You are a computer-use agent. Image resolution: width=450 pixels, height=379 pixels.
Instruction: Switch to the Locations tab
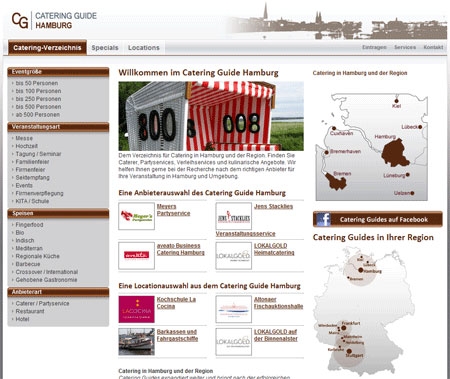click(x=144, y=48)
